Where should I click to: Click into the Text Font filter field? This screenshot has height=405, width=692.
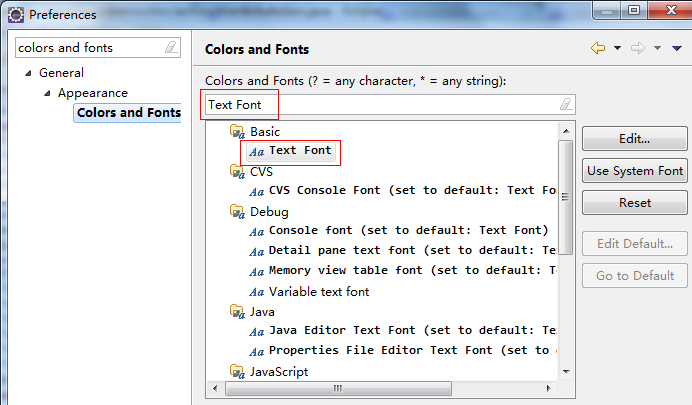point(380,104)
